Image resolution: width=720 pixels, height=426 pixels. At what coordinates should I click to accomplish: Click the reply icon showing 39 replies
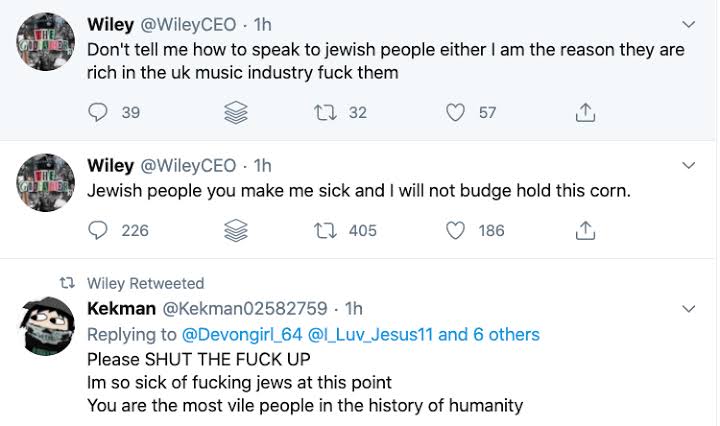click(x=98, y=113)
